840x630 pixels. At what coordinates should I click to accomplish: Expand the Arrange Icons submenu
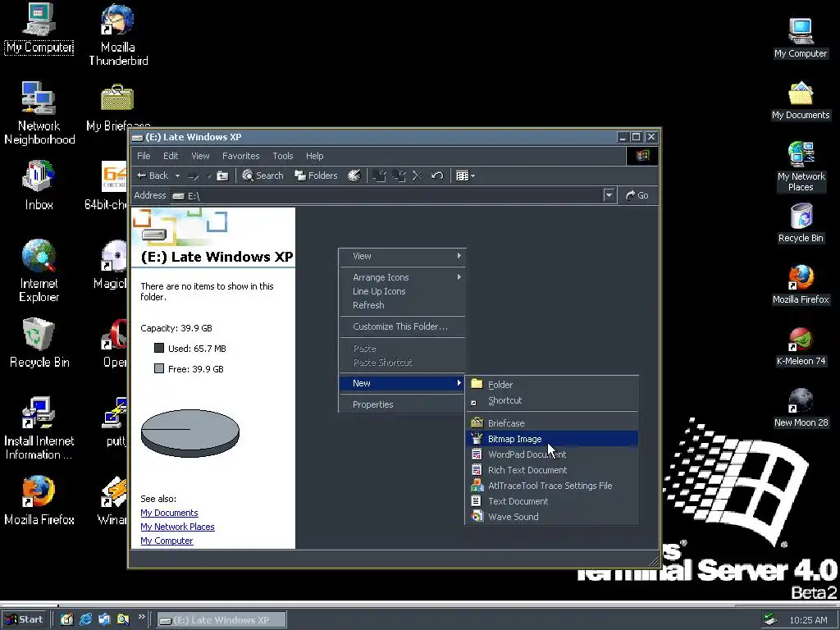coord(402,277)
